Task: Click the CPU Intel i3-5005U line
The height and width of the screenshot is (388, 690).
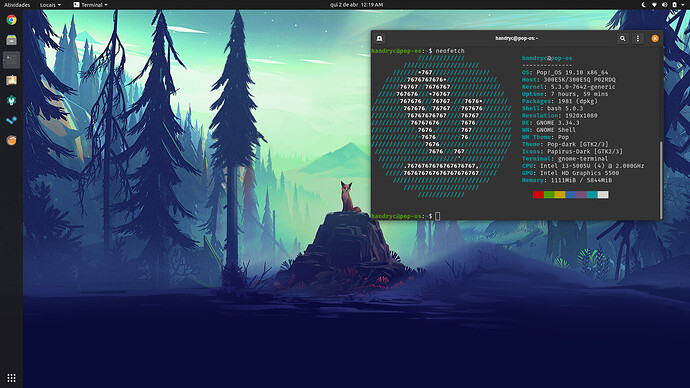Action: point(583,166)
